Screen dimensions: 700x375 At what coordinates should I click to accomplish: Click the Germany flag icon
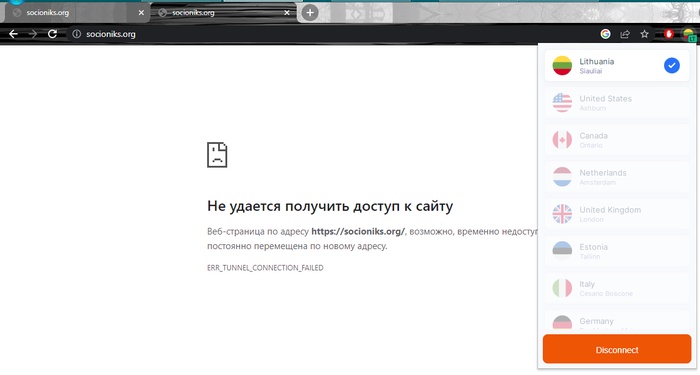tap(562, 323)
